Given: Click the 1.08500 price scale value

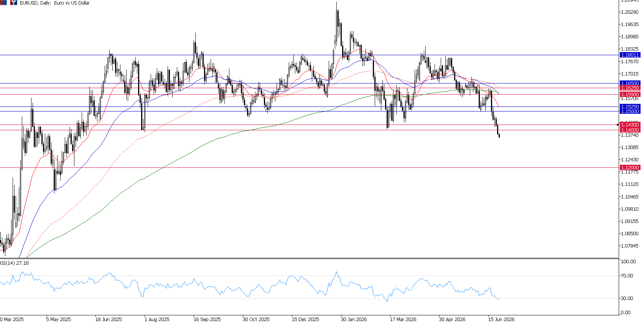Looking at the screenshot, I should (x=629, y=234).
